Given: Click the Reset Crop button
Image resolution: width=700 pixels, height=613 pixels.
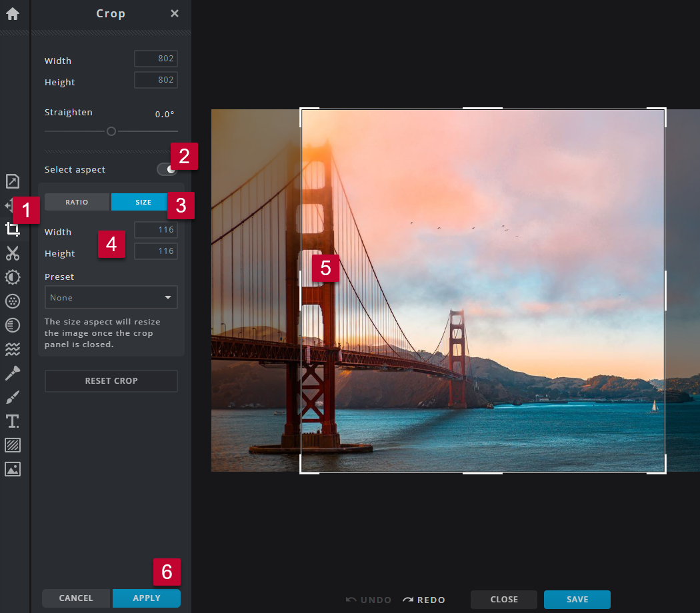Looking at the screenshot, I should click(111, 380).
